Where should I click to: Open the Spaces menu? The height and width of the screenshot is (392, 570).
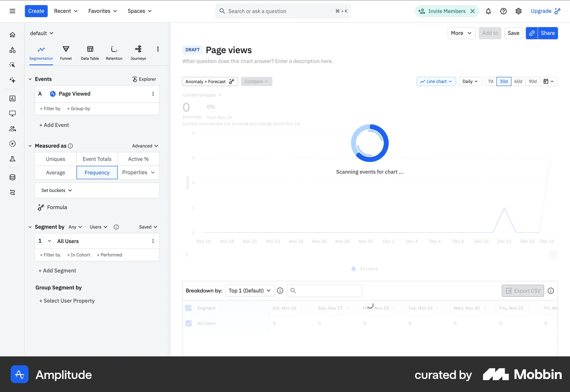pos(139,11)
